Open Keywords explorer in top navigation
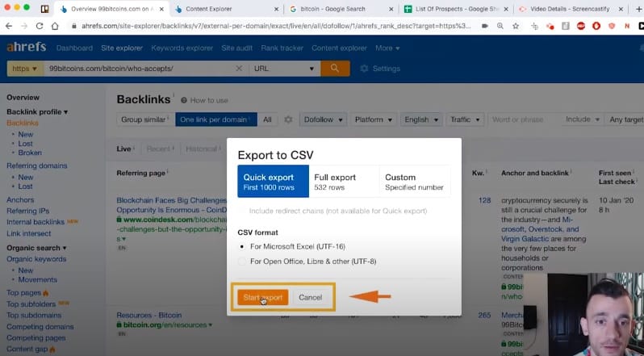 coord(182,48)
